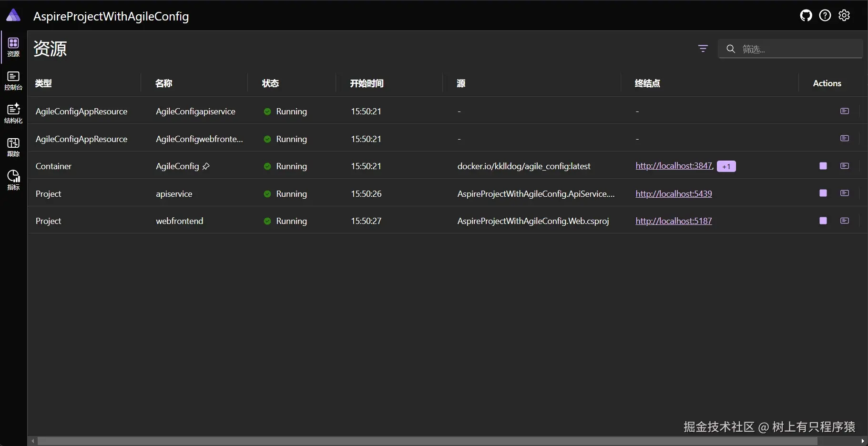Viewport: 868px width, 446px height.
Task: Click the 源 column header
Action: point(461,83)
